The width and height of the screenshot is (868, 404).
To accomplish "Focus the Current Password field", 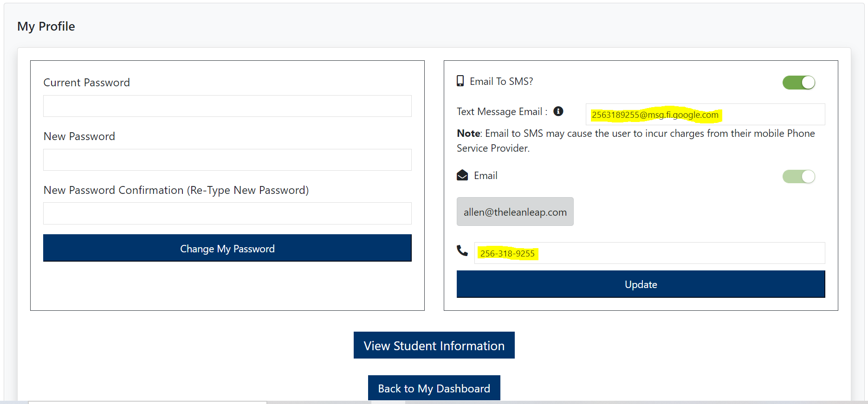I will pos(227,106).
